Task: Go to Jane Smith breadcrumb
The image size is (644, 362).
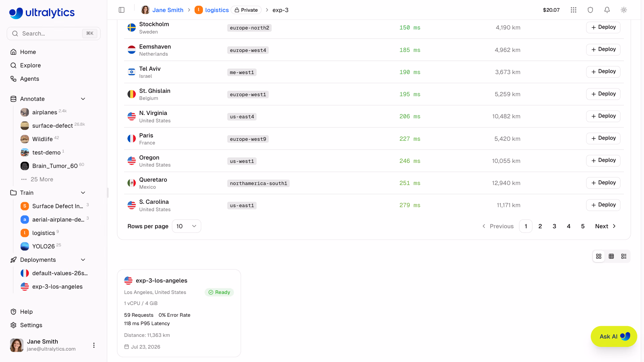Action: coord(168,10)
